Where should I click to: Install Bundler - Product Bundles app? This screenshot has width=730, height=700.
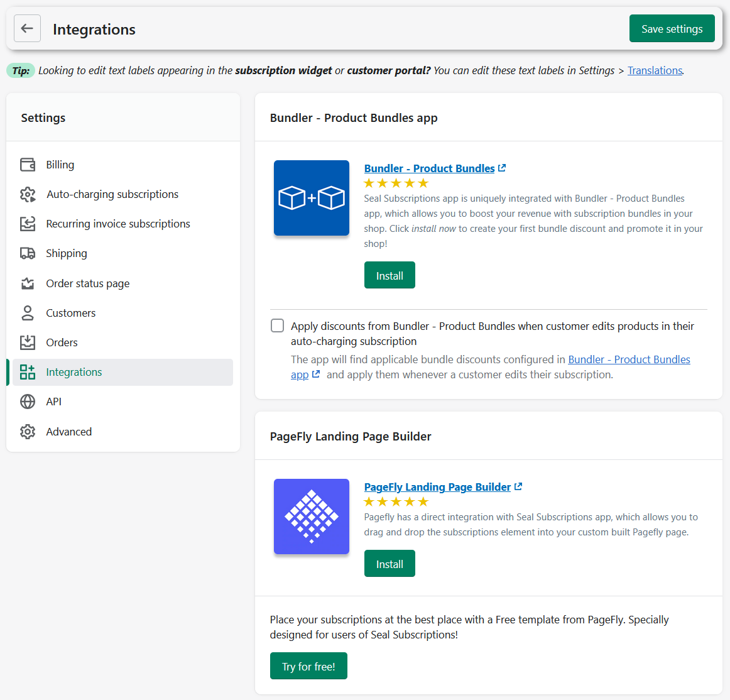click(390, 275)
